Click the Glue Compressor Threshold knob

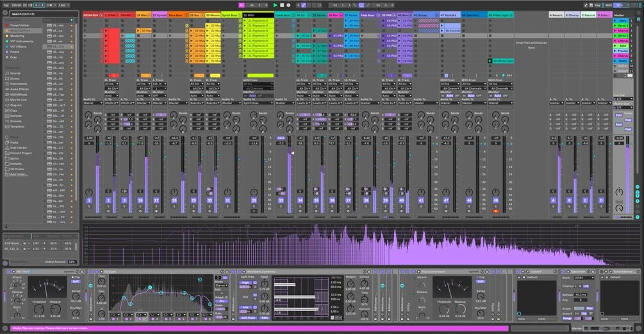point(444,310)
